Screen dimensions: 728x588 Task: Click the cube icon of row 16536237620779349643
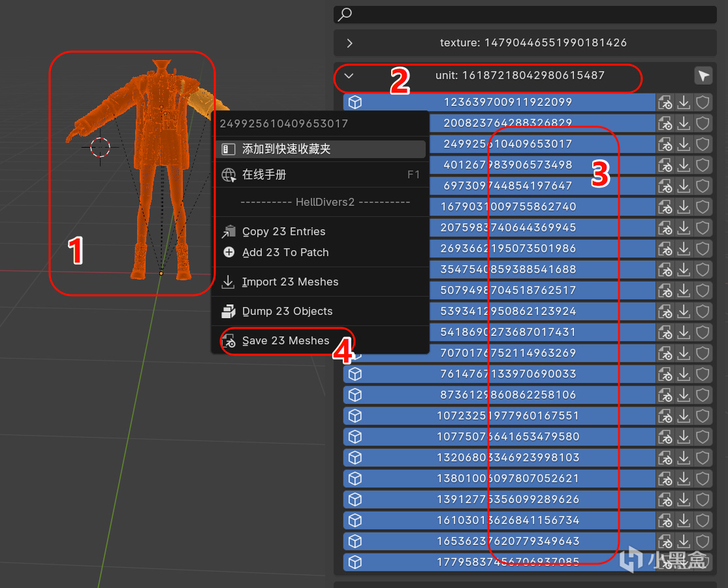(355, 541)
